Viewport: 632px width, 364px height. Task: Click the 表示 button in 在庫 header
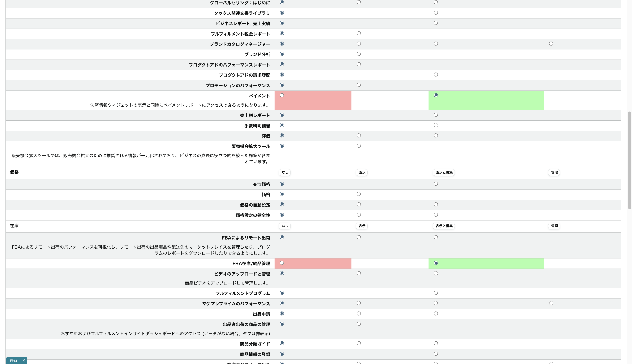pyautogui.click(x=362, y=226)
